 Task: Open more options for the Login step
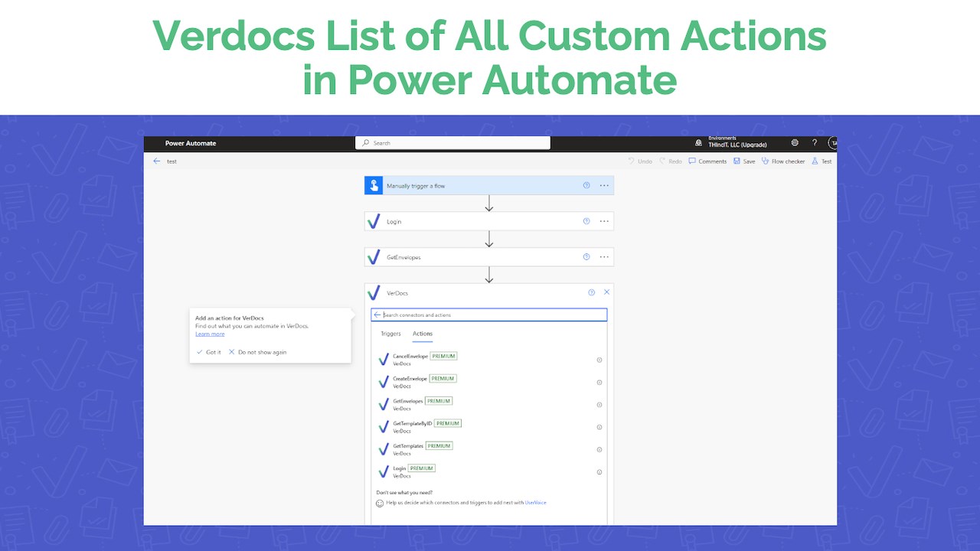coord(604,221)
